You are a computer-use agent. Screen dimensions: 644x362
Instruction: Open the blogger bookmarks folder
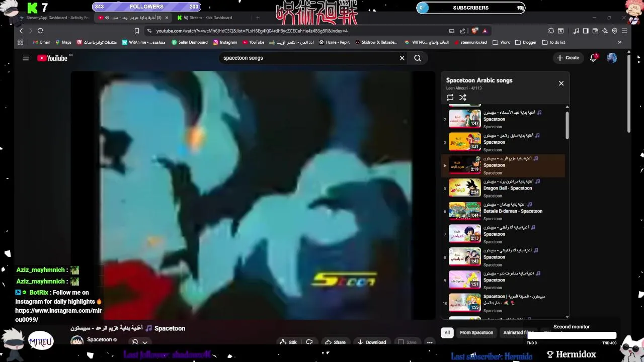[x=526, y=42]
